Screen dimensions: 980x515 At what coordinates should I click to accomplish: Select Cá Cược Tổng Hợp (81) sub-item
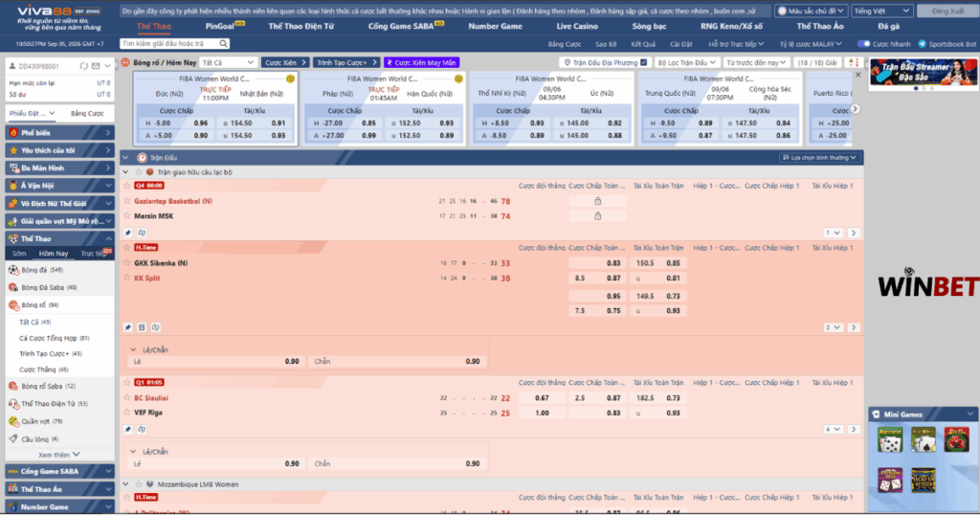coord(55,338)
